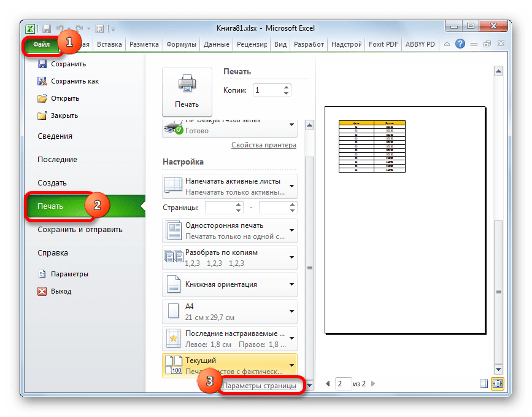Click the red Выход exit icon
The image size is (532, 417).
(x=43, y=292)
